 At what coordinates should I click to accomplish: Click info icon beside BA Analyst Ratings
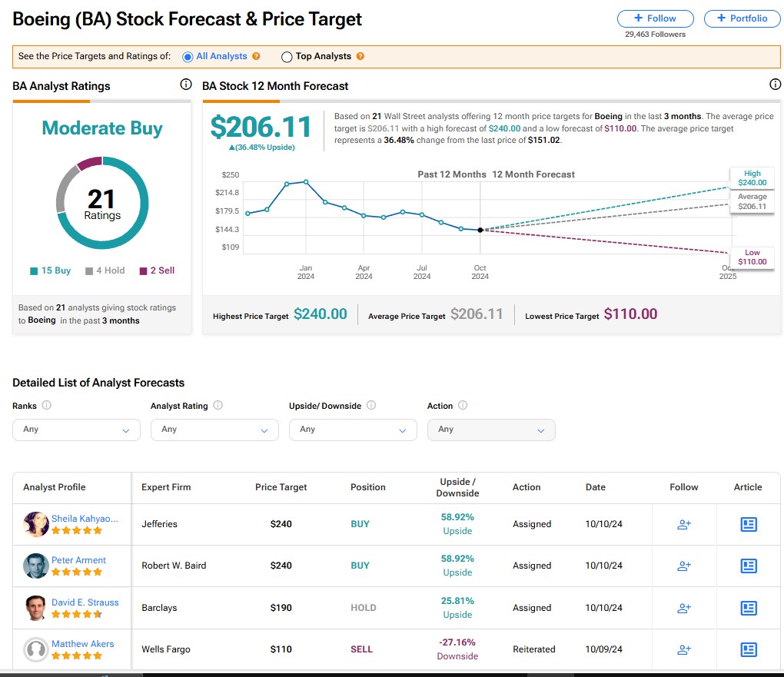point(185,85)
